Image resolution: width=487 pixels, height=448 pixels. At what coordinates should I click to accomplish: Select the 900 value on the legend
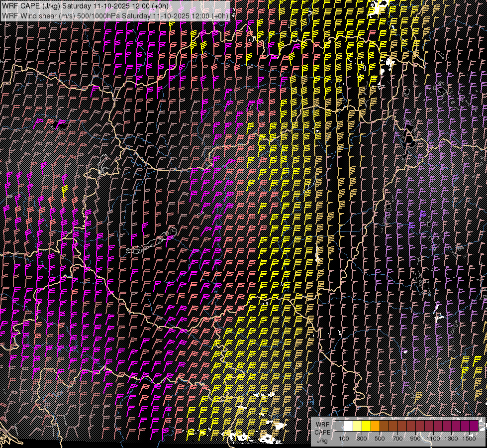tap(415, 439)
